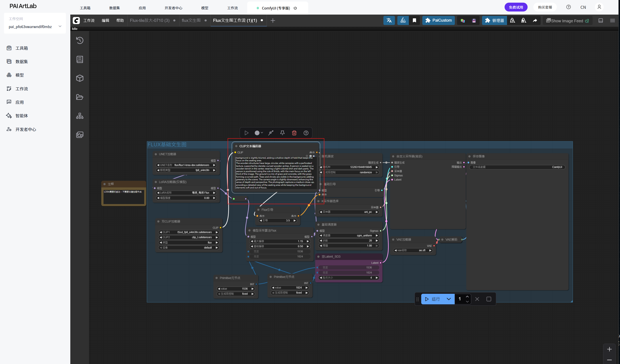
Task: Open the 编辑 menu
Action: coord(105,20)
